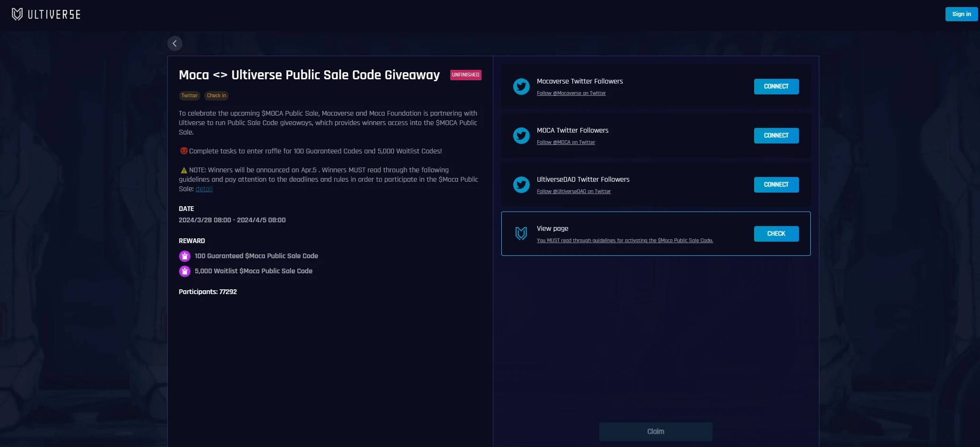This screenshot has height=447, width=980.
Task: Connect for MOCA Twitter Followers task
Action: (x=776, y=135)
